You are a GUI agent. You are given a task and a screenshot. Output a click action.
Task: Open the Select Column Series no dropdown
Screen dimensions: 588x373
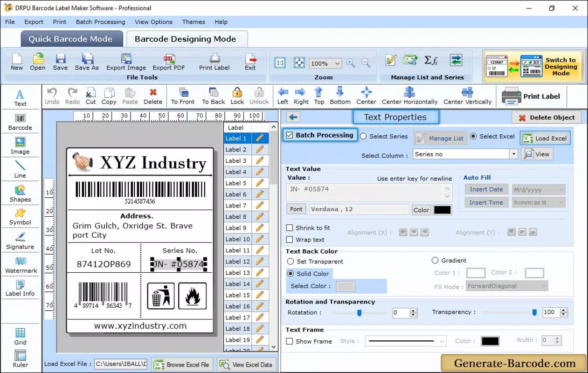click(513, 154)
